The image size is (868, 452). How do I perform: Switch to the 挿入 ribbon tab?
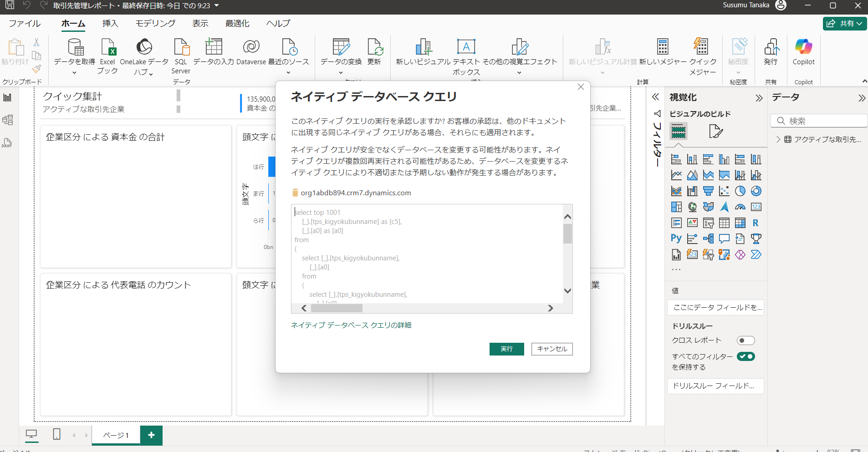[110, 23]
